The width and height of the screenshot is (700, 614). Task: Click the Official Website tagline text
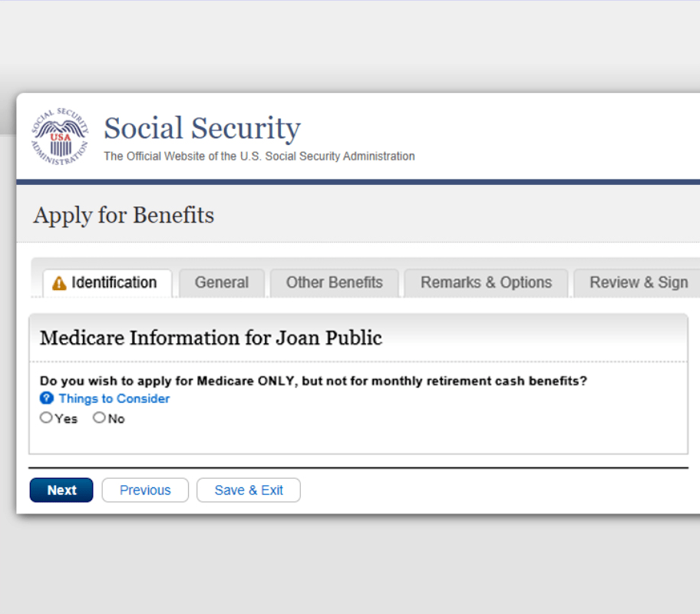(x=259, y=157)
